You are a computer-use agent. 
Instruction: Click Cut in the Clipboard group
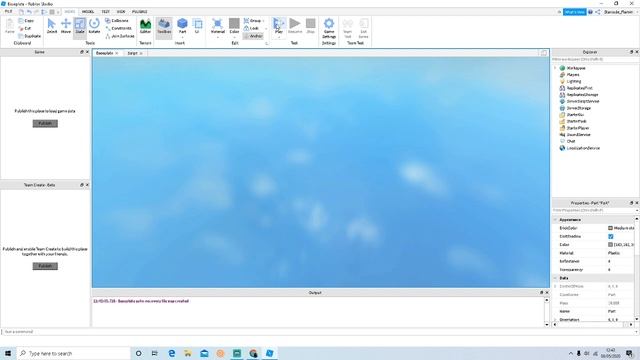click(x=24, y=28)
